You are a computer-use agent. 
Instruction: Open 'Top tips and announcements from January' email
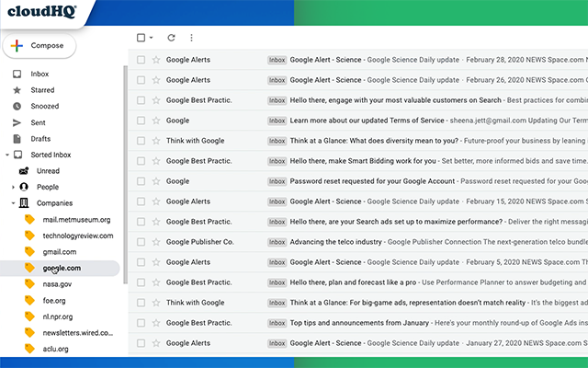359,323
